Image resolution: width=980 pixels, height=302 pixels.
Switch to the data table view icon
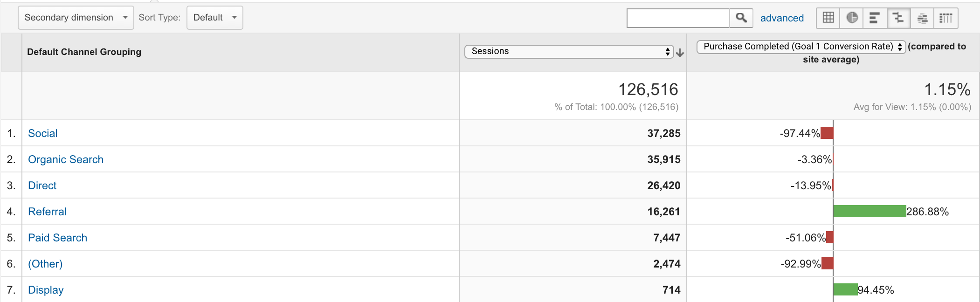pos(828,18)
